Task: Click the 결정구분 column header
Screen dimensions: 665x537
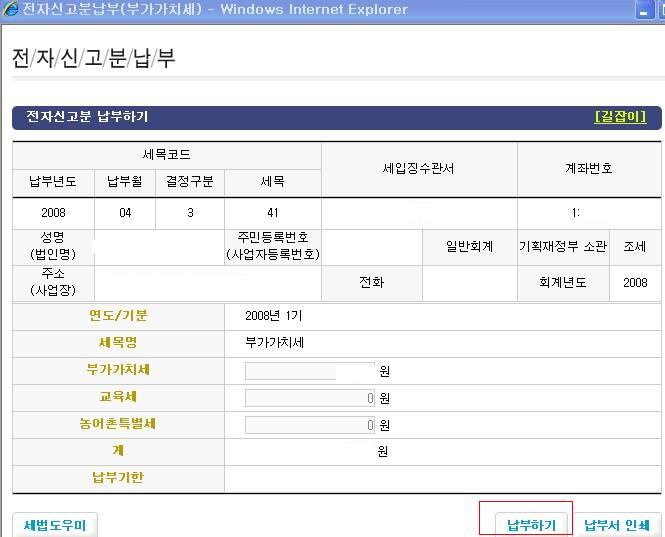Action: pyautogui.click(x=190, y=182)
